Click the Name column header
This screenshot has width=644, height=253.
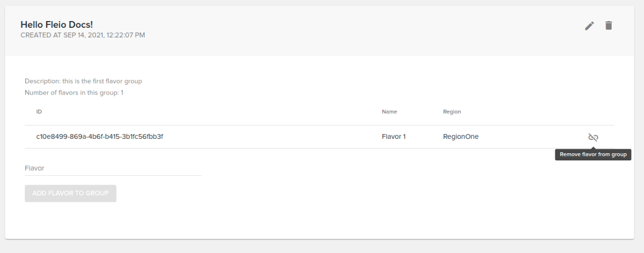(x=389, y=112)
